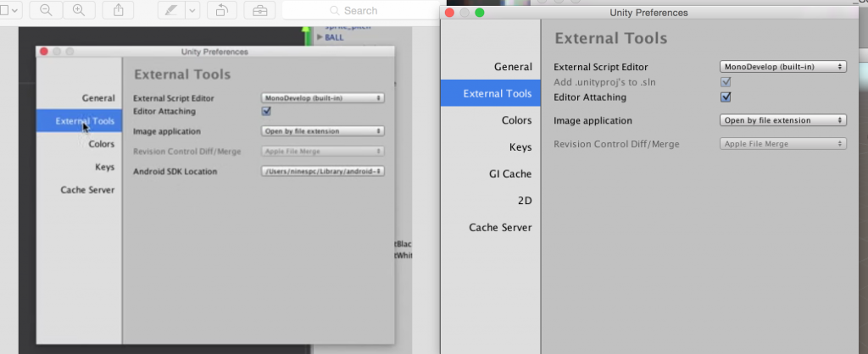Open Revision Control Diff/Merge dropdown in front window
868x354 pixels.
782,144
